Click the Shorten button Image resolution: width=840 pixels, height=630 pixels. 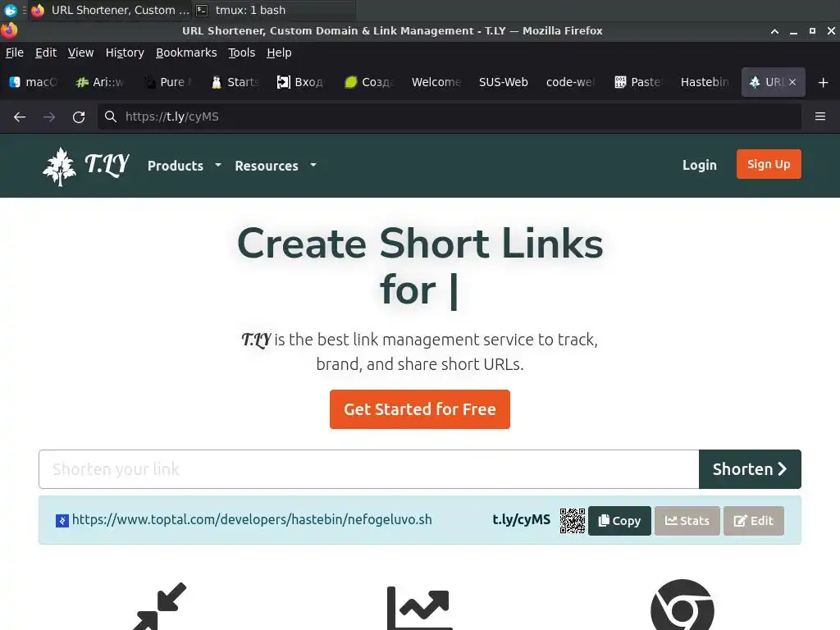click(750, 469)
